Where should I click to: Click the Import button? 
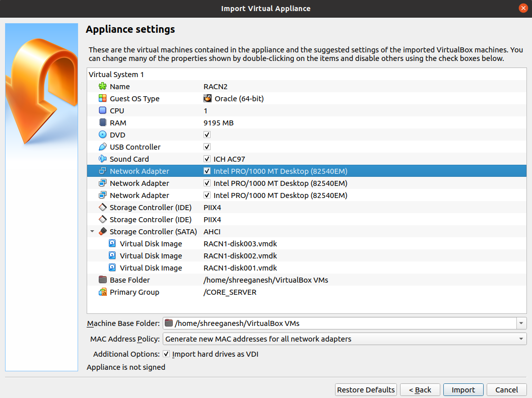(x=463, y=390)
